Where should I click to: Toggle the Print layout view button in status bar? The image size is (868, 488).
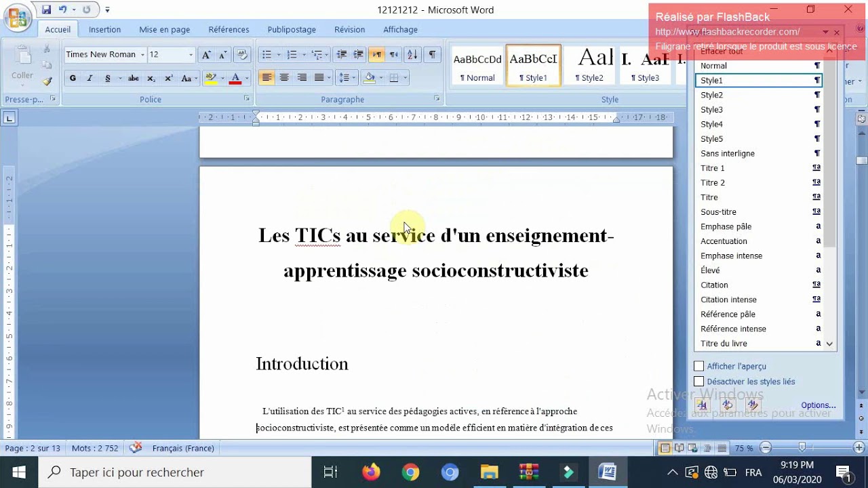click(x=665, y=448)
